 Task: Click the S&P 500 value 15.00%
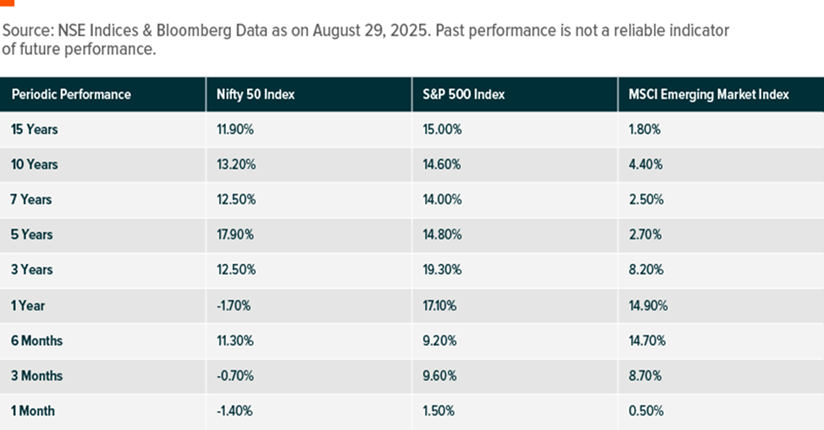pos(441,129)
